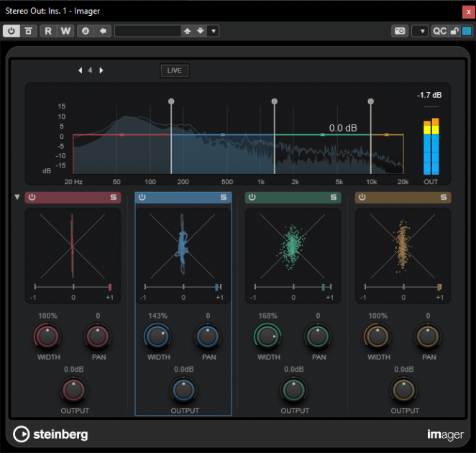This screenshot has width=476, height=453.
Task: Solo the green band
Action: pyautogui.click(x=334, y=197)
